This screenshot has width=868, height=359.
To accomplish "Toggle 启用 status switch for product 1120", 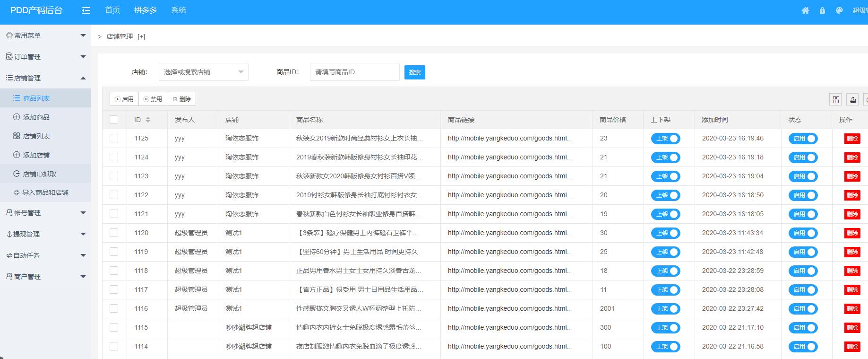I will pos(802,233).
